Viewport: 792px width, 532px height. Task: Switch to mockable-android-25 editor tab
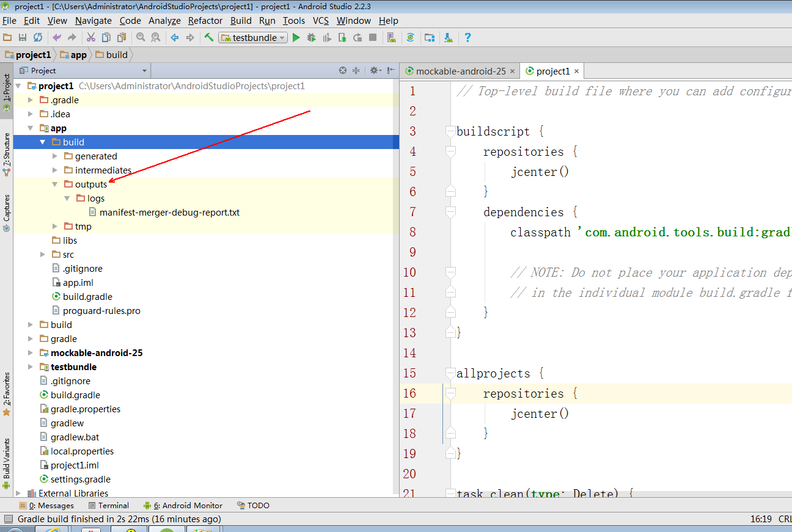click(461, 71)
